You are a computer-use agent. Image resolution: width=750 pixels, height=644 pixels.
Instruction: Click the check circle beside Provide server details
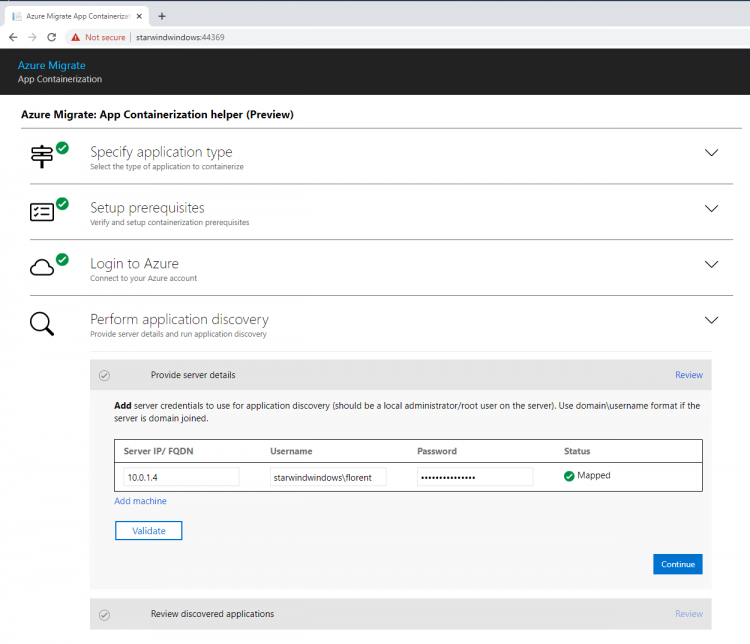pyautogui.click(x=104, y=376)
